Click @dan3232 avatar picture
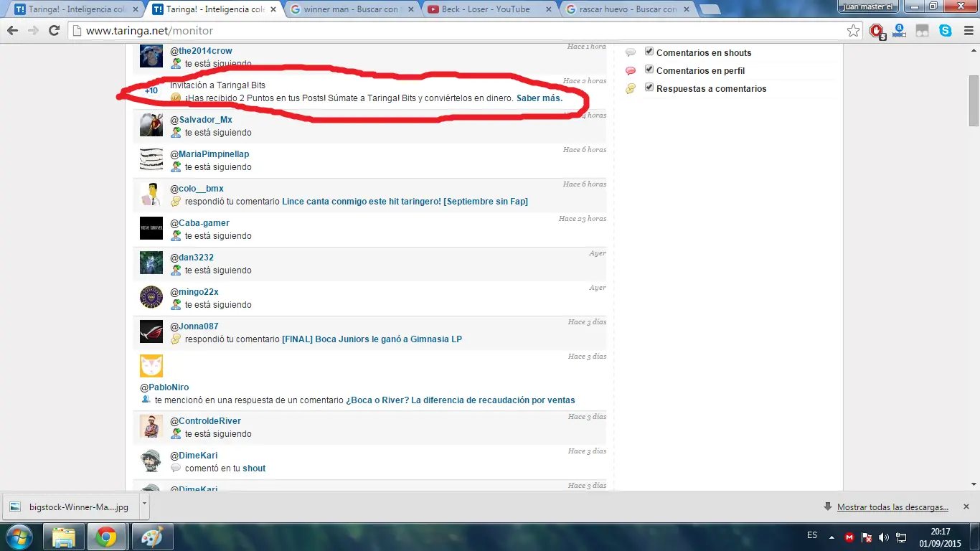Screen dimensions: 980x551 click(151, 263)
